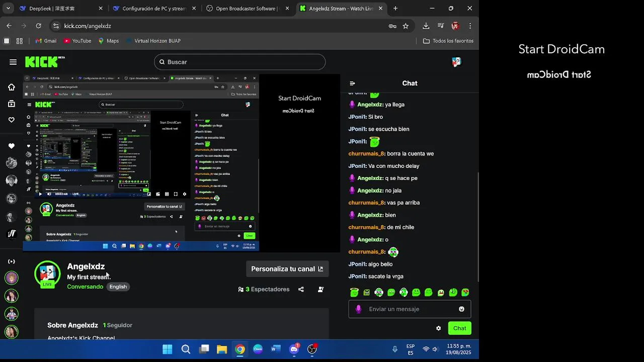Go to the Kick home icon in sidebar
This screenshot has width=644, height=362.
[12, 87]
